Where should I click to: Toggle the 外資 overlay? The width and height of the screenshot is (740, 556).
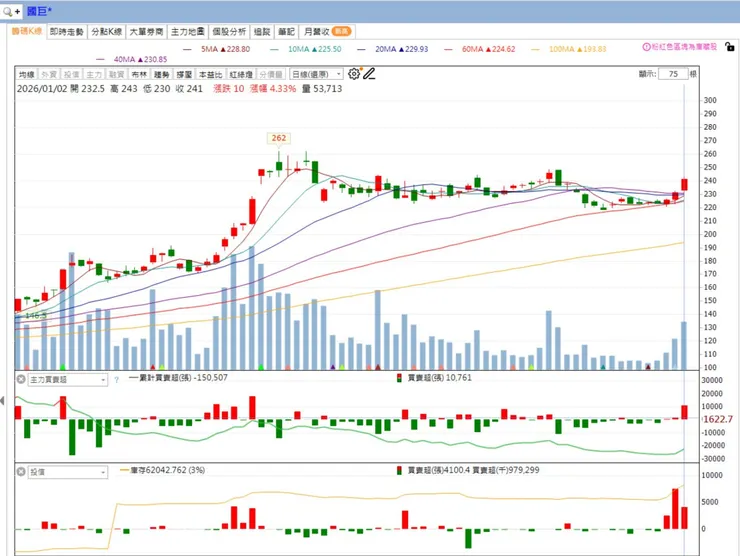[49, 75]
